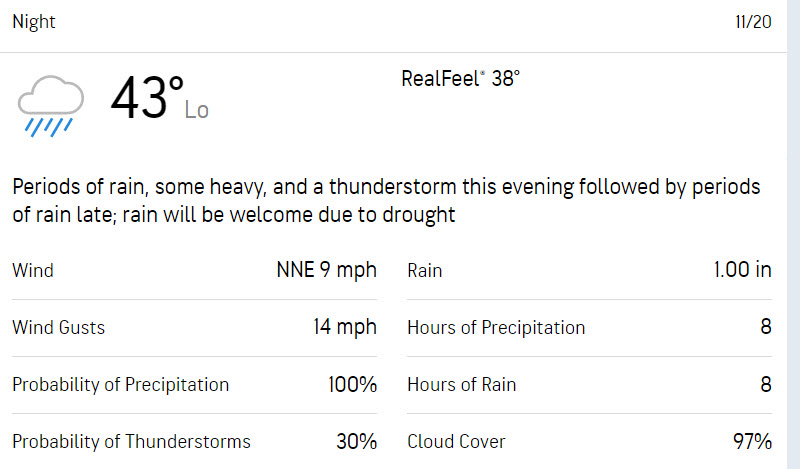Select the Probability of Precipitation label

click(120, 384)
